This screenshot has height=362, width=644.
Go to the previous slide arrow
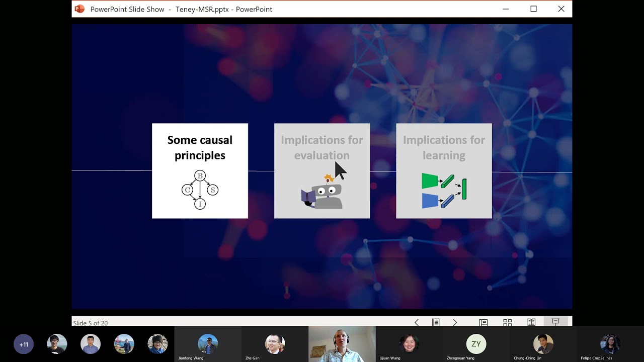click(417, 322)
